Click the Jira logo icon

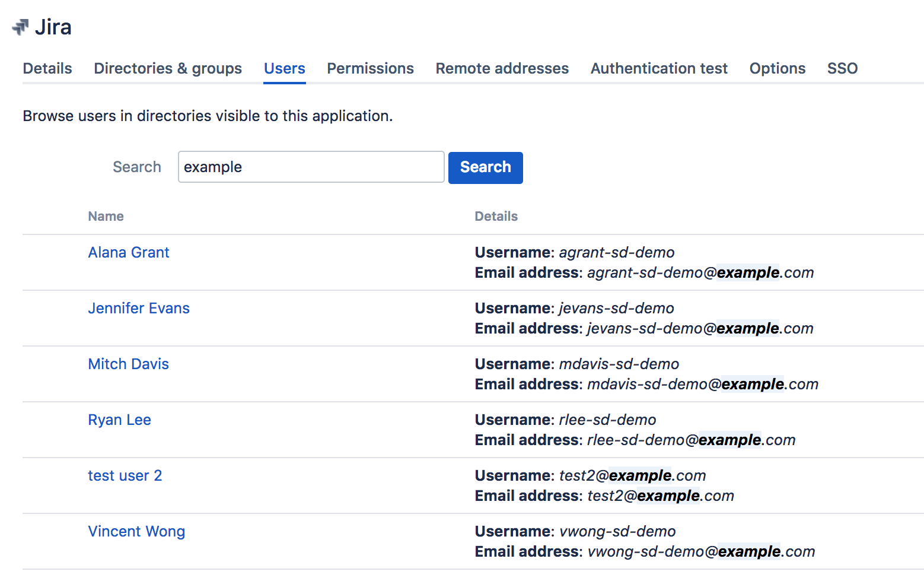pyautogui.click(x=21, y=27)
